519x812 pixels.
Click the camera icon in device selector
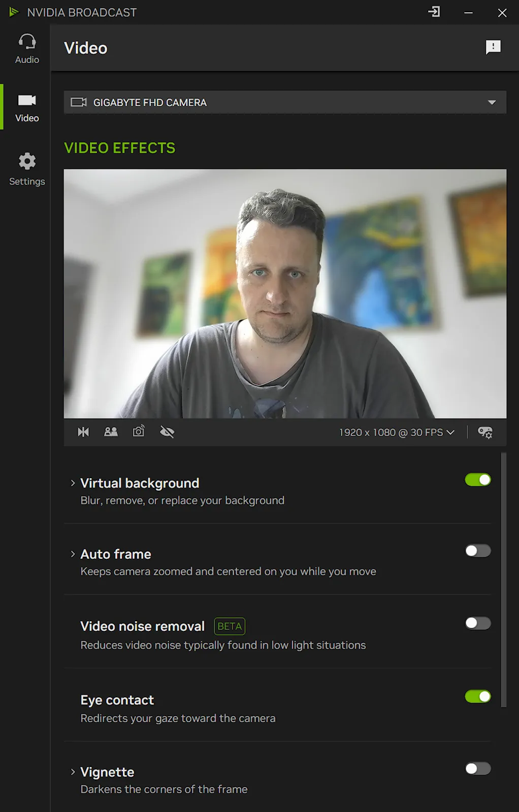tap(79, 103)
